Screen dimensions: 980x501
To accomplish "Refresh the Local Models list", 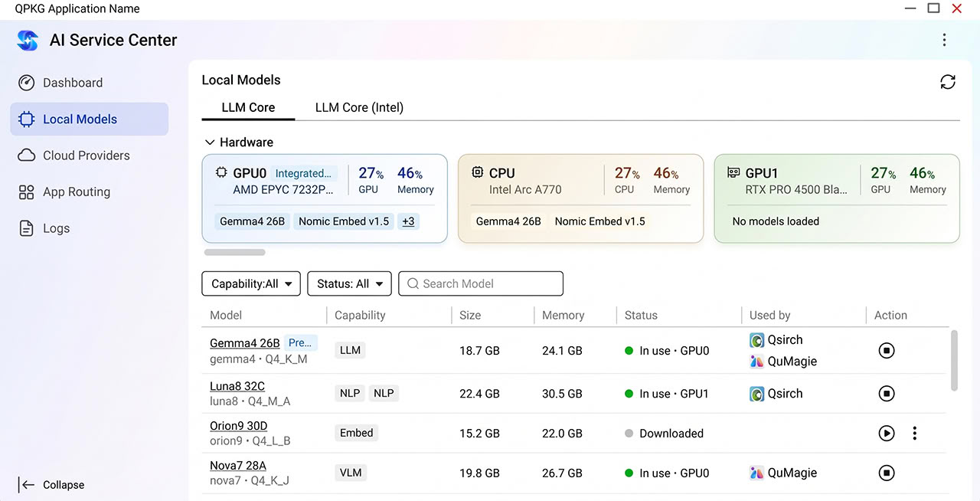I will (x=948, y=82).
